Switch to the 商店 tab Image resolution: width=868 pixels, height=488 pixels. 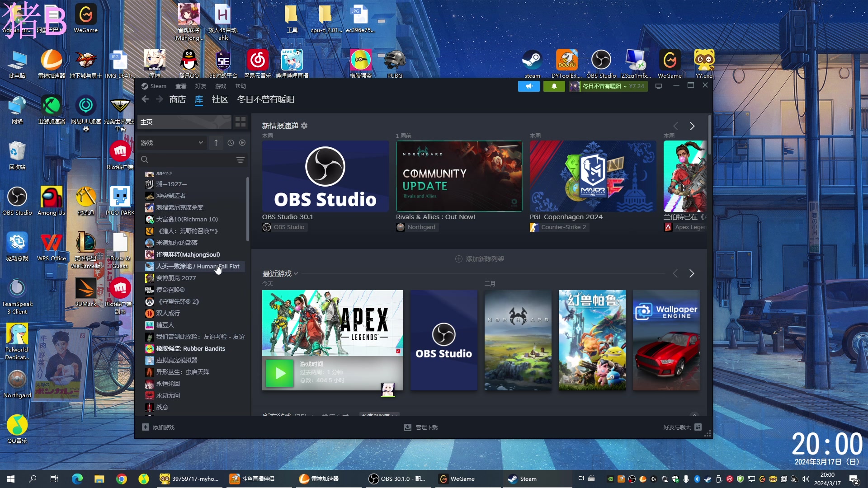[x=177, y=99]
